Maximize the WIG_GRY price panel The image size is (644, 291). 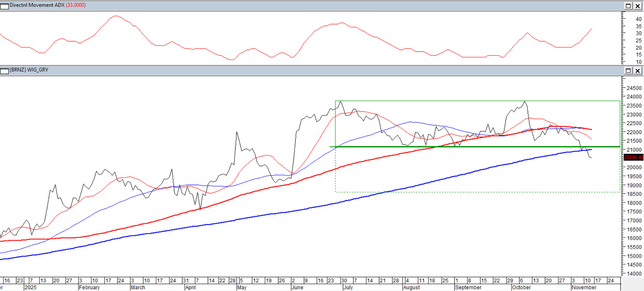(628, 71)
